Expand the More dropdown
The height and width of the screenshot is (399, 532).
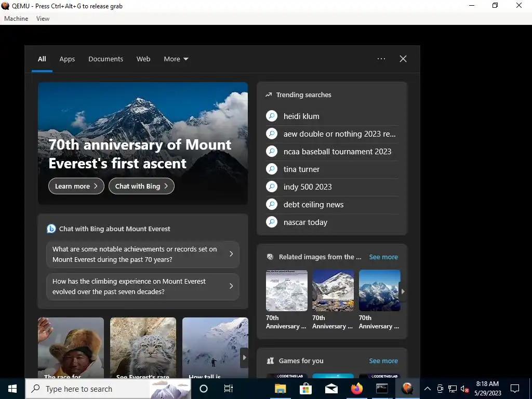pyautogui.click(x=176, y=59)
